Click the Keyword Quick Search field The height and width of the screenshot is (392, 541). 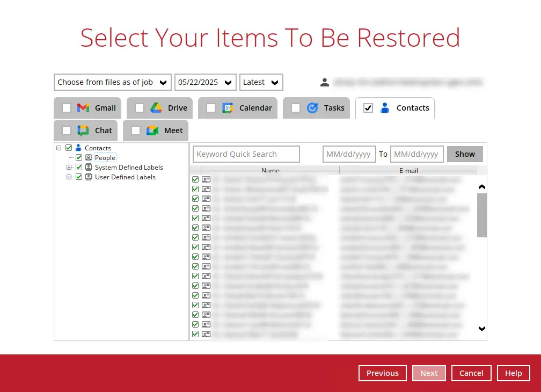[x=246, y=154]
